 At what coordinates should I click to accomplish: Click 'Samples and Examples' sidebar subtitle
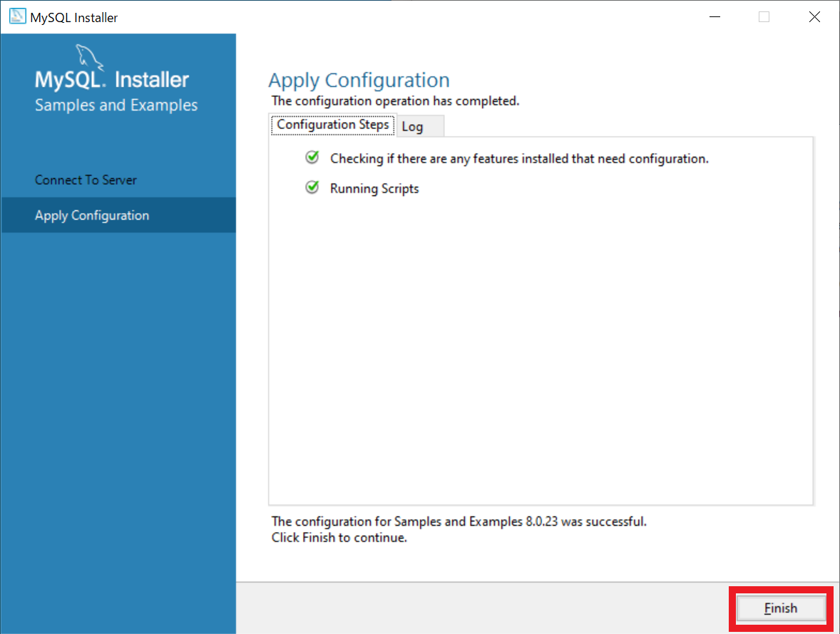(116, 105)
